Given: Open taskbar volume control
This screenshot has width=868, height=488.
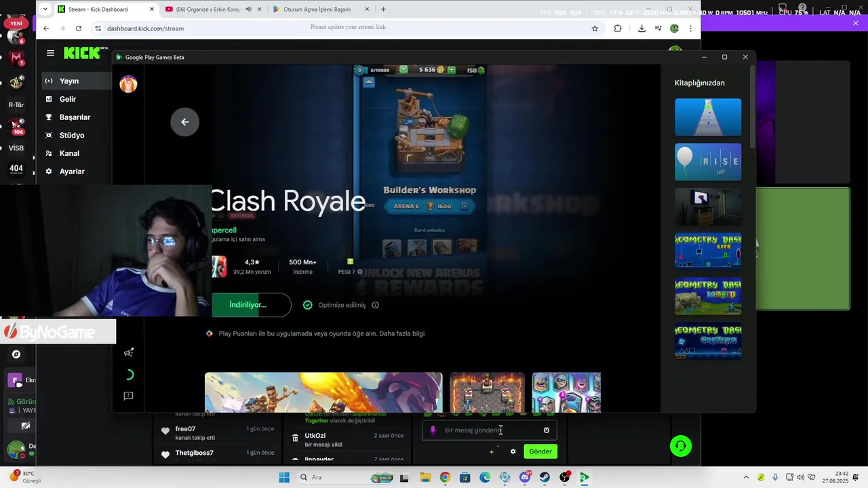Looking at the screenshot, I should 800,477.
